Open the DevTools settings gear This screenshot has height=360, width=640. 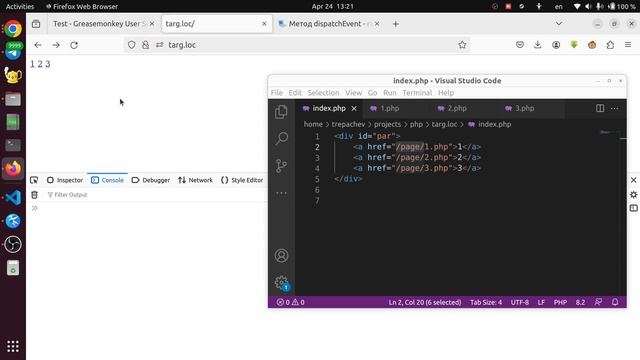click(633, 194)
